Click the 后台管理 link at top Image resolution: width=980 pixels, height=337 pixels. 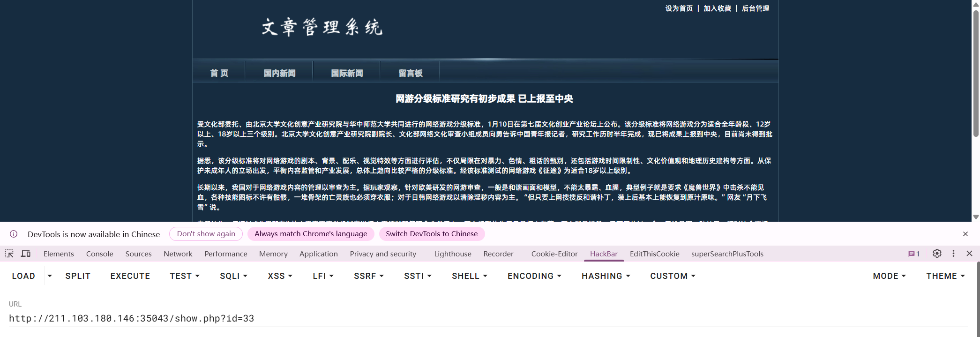tap(755, 8)
